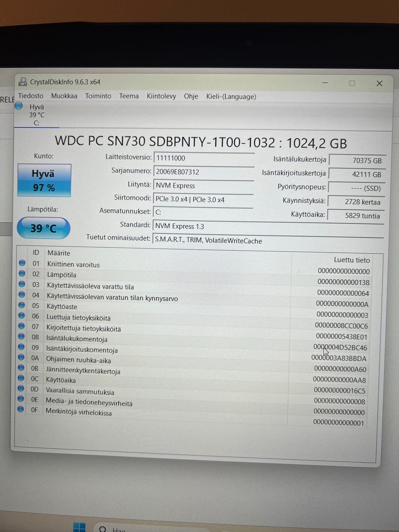Viewport: 399px width, 532px height.
Task: Open the Teema menu
Action: point(129,96)
